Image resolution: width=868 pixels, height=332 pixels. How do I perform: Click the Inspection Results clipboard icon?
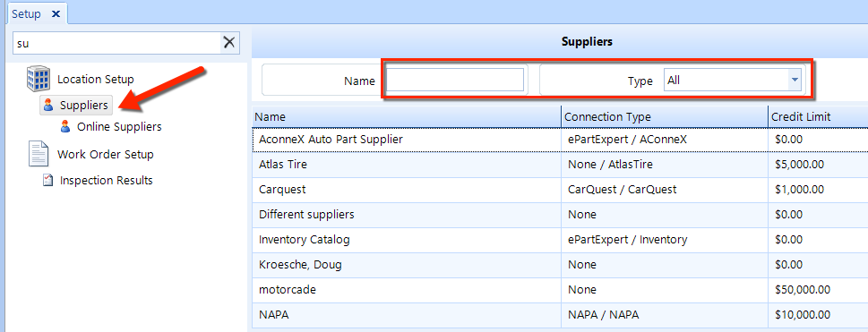pos(48,181)
